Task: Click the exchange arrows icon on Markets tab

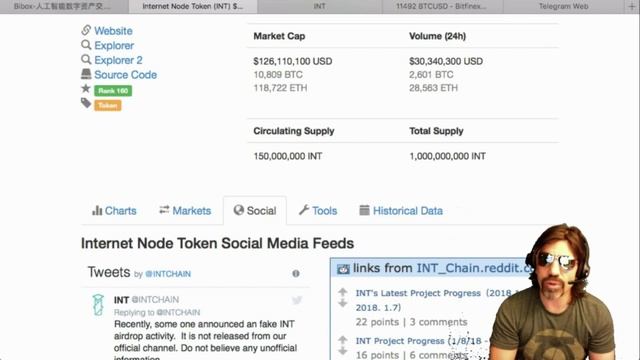Action: pyautogui.click(x=164, y=210)
